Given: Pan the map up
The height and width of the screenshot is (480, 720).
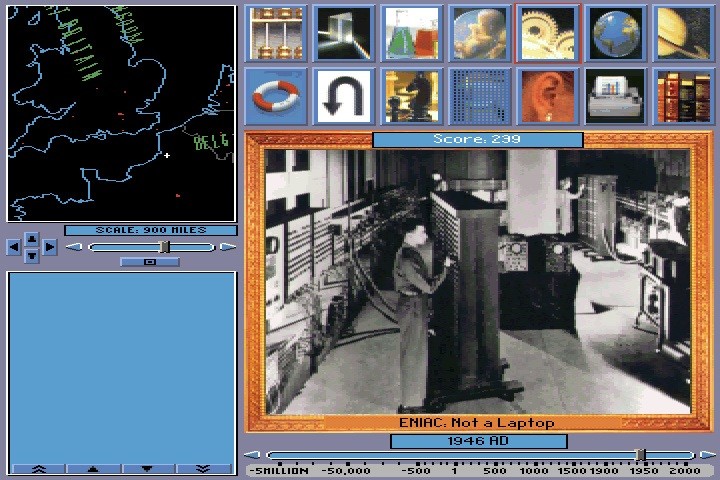Looking at the screenshot, I should (32, 238).
